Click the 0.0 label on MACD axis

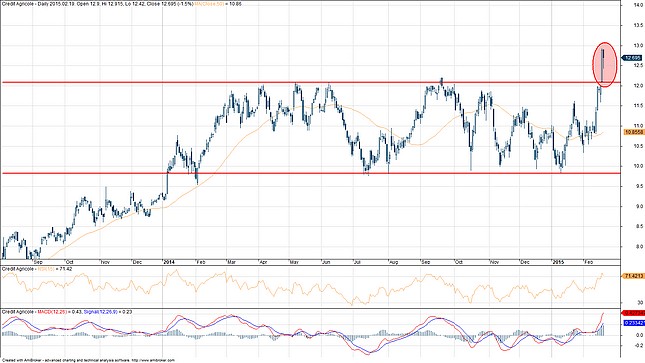[640, 335]
